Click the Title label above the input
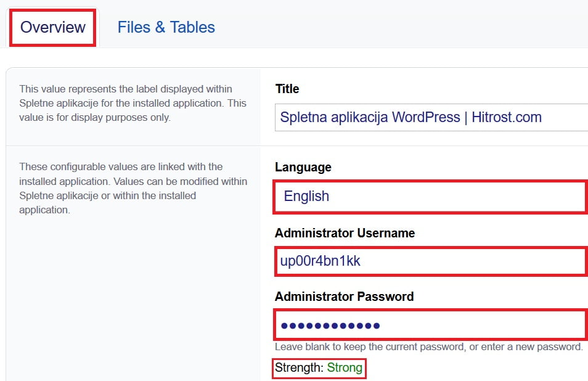The height and width of the screenshot is (381, 588). pyautogui.click(x=287, y=89)
